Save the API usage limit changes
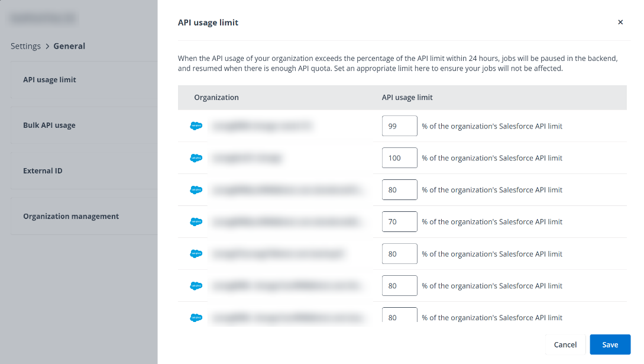The image size is (644, 364). click(610, 344)
